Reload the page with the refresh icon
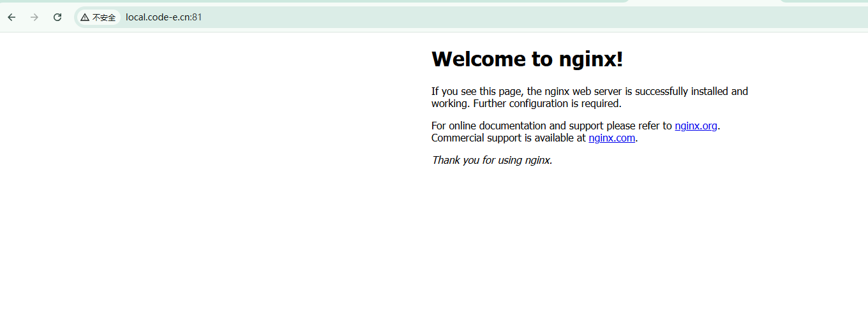 click(57, 17)
